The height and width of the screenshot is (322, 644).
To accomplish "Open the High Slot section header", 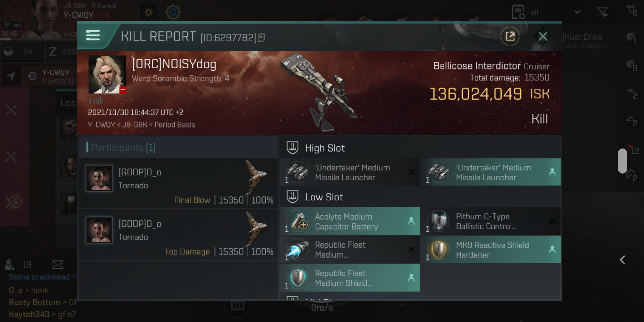I will pyautogui.click(x=325, y=148).
